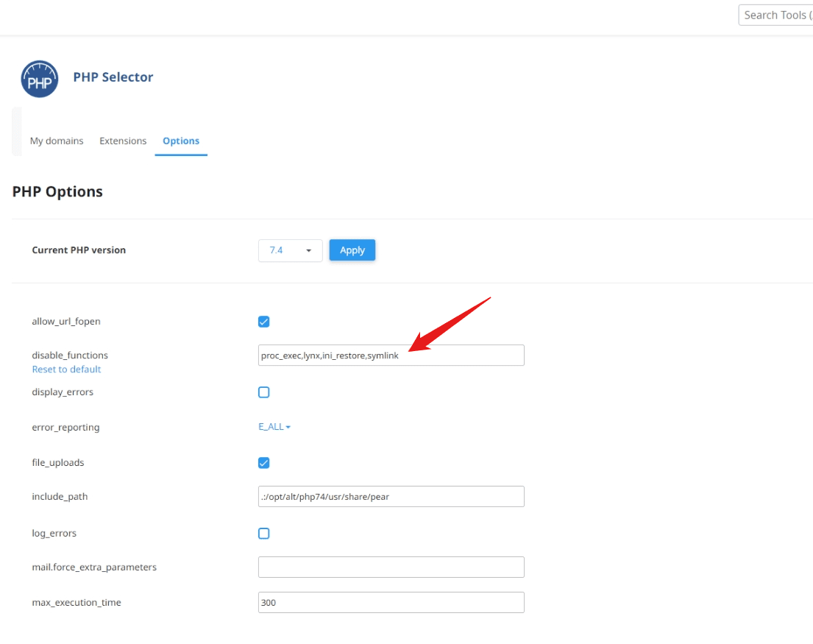Click Reset to default under disable_functions
The width and height of the screenshot is (813, 644).
tap(66, 369)
